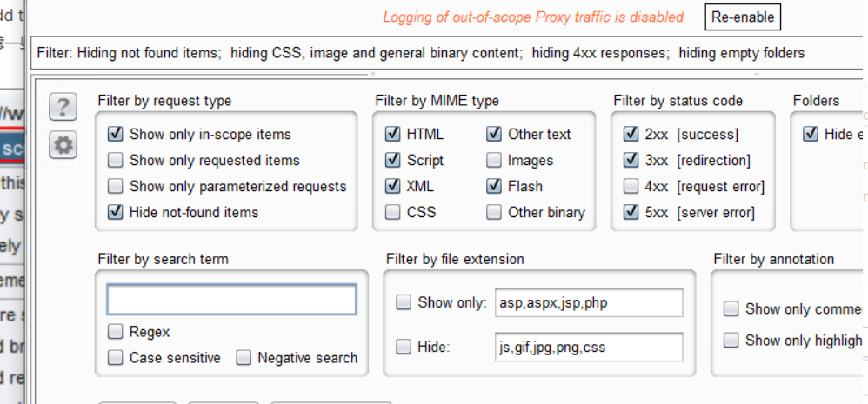The image size is (868, 404).
Task: Uncheck 5xx server error status
Action: click(x=631, y=213)
